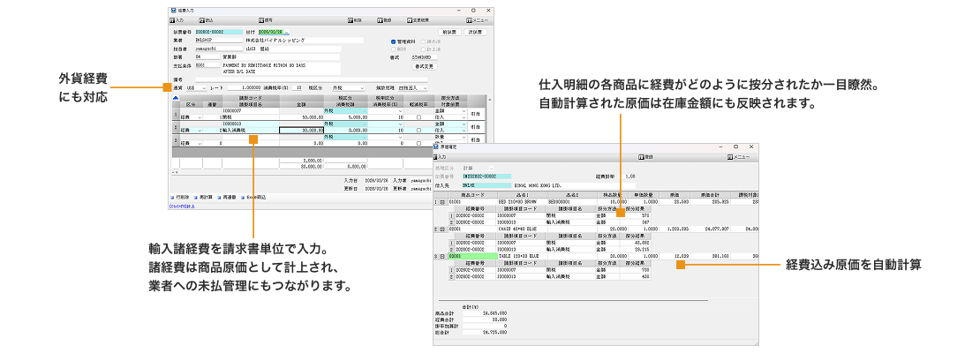Click the 登録 icon in 原価確定 window

[x=644, y=156]
